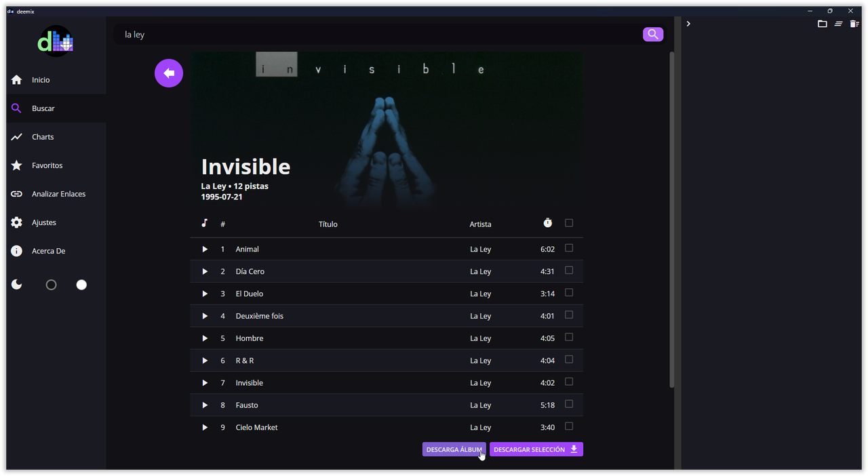868x476 pixels.
Task: Click the trending line icon beside Charts
Action: coord(17,137)
